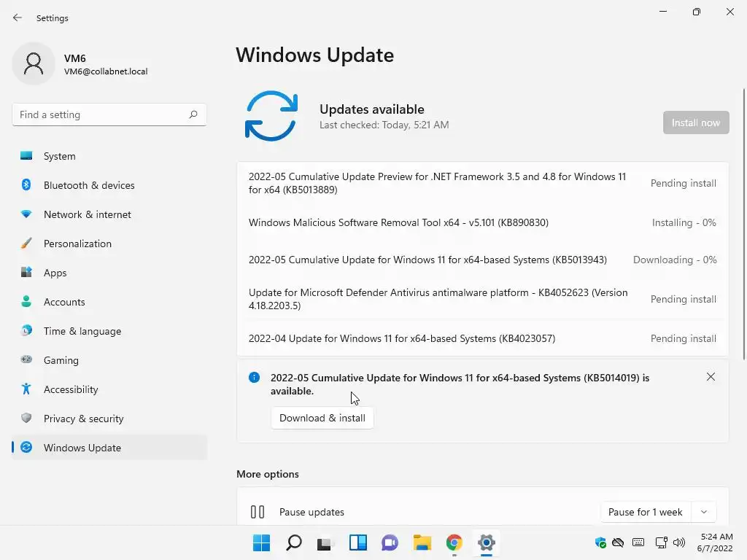Click the Installing - 0% status text

[684, 223]
